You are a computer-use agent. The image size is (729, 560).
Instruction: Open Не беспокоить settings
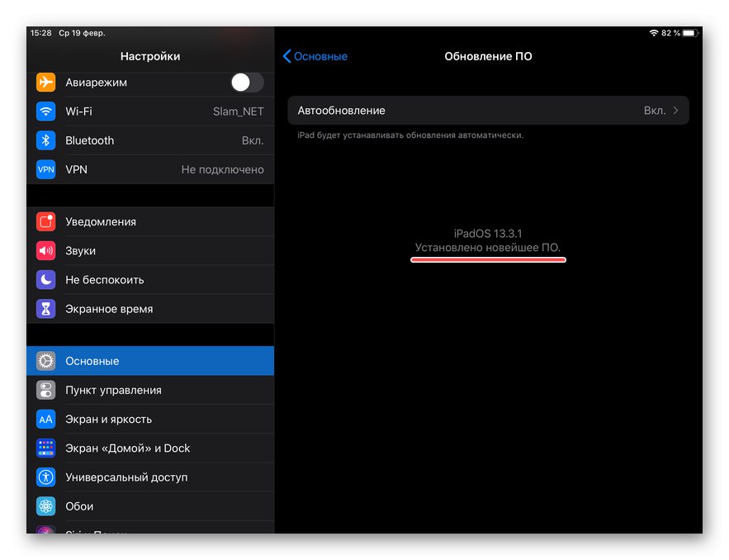click(150, 280)
